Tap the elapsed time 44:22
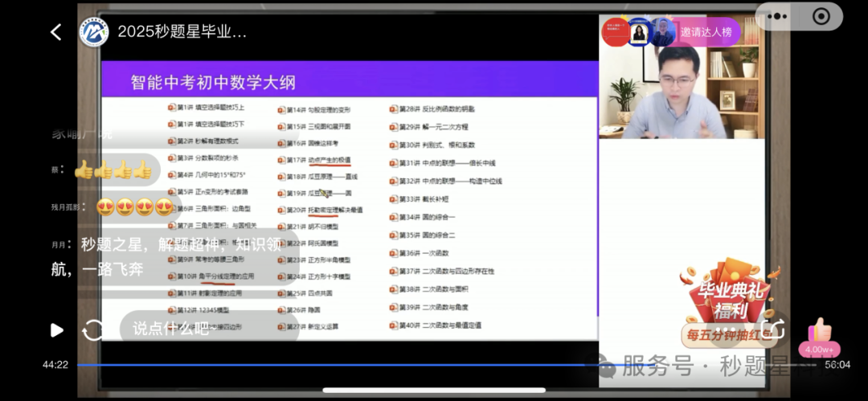 [x=55, y=365]
